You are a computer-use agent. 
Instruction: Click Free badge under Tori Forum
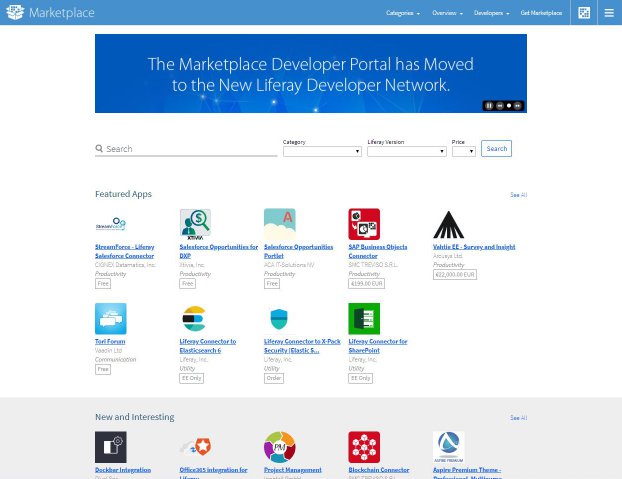coord(103,369)
